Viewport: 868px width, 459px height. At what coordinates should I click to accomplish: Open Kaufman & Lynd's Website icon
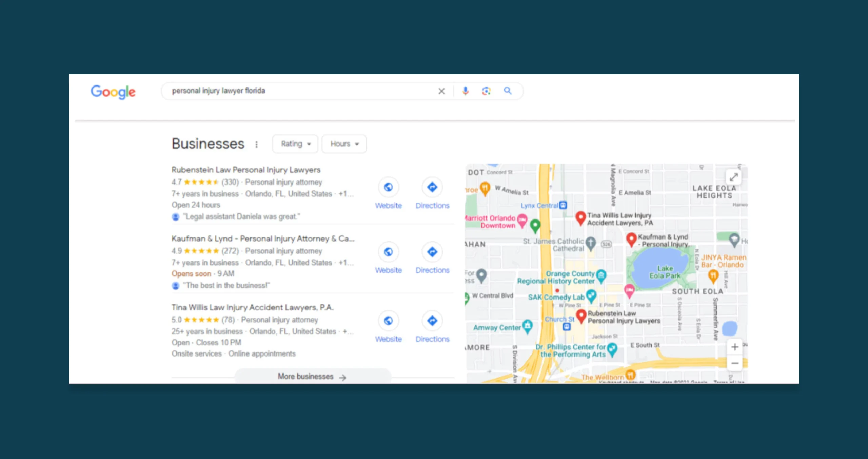coord(388,252)
